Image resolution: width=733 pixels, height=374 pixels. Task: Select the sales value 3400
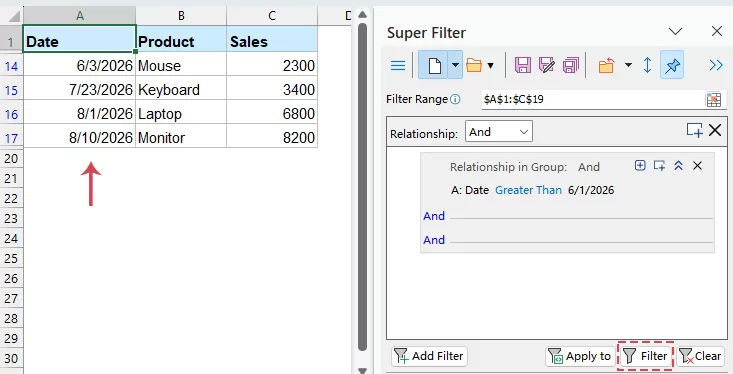[272, 89]
